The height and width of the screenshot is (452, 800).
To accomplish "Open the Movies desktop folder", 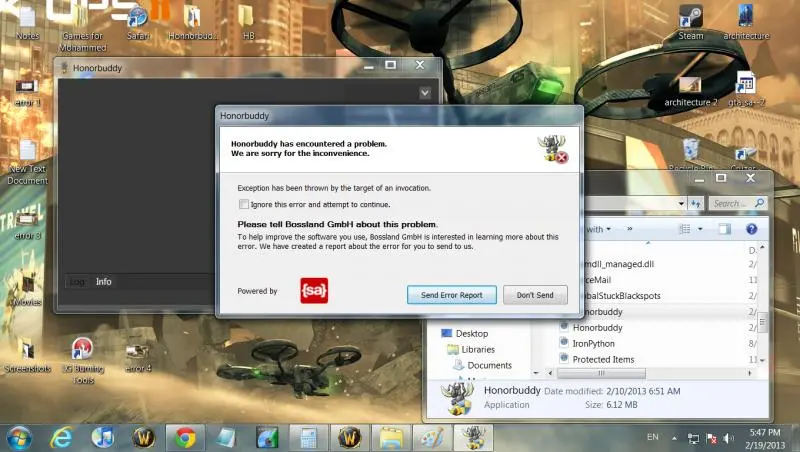I will click(x=28, y=291).
